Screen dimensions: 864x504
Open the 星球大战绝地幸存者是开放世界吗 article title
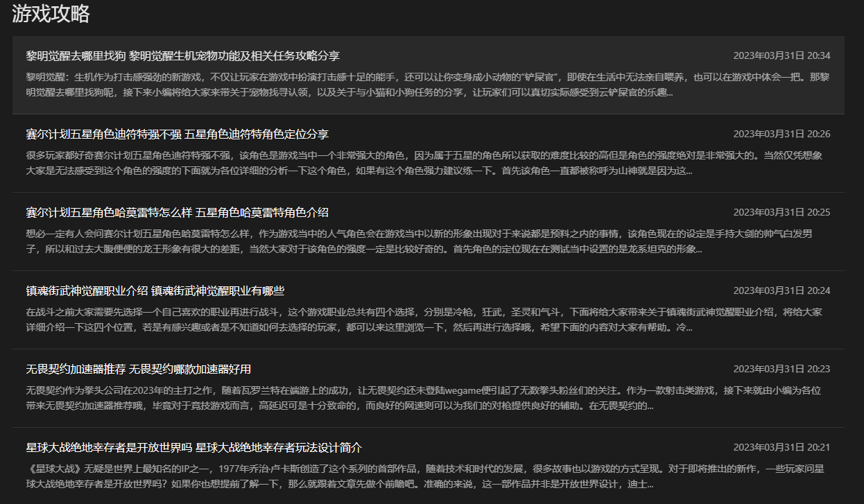tap(194, 447)
